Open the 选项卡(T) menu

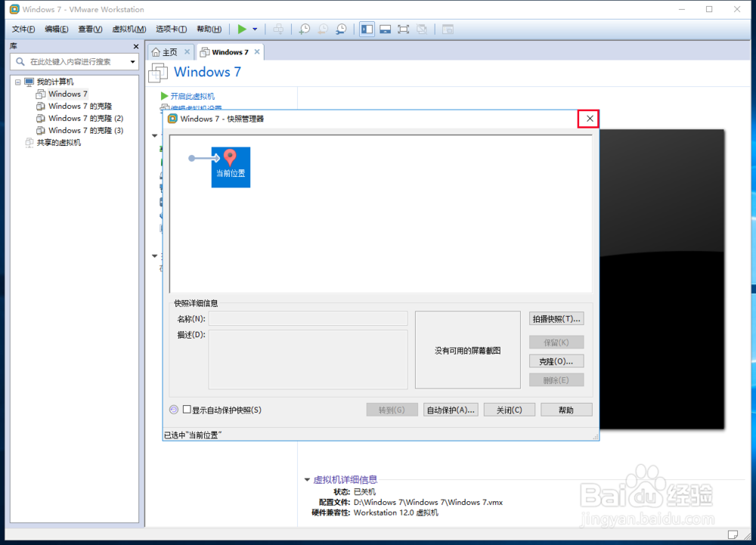[x=171, y=29]
